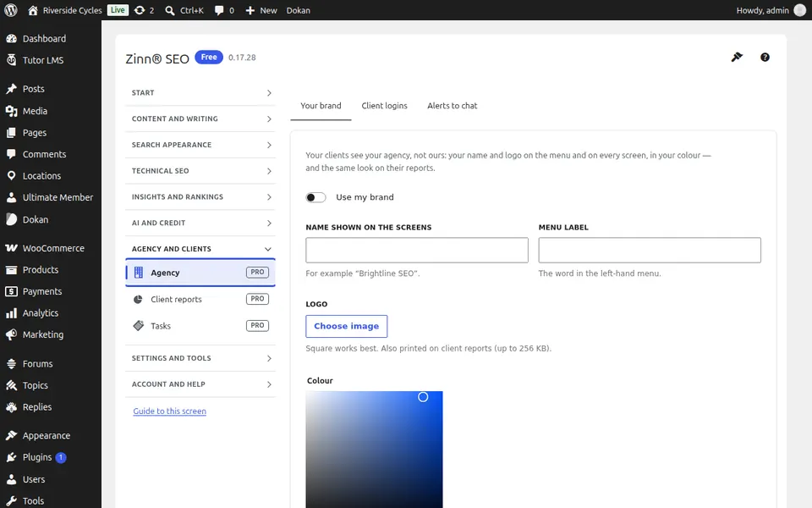Click inside the colour picker gradient
This screenshot has width=812, height=508.
coord(374,450)
